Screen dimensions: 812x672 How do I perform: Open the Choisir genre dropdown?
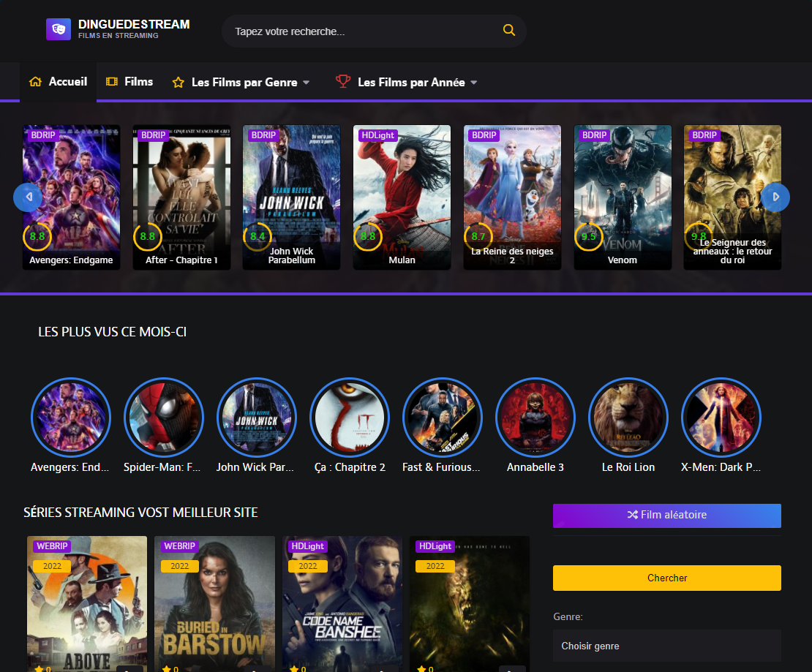point(667,646)
